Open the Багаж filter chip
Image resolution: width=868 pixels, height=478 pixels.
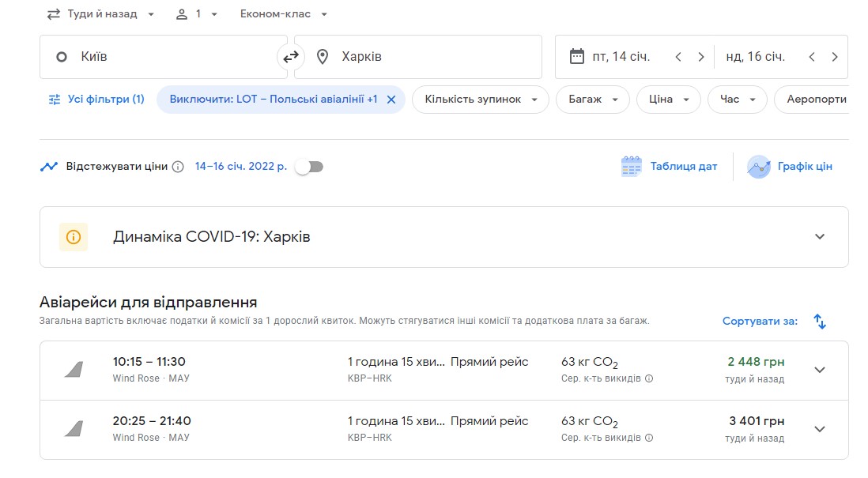592,100
